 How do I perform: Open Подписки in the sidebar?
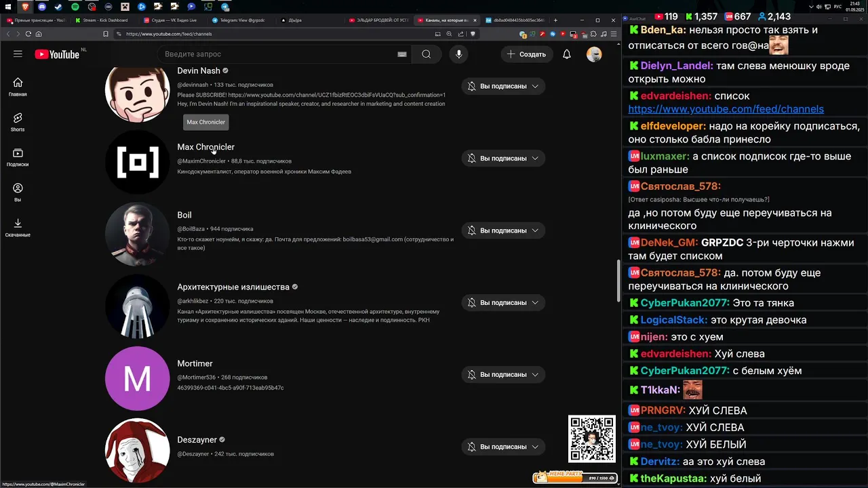[x=18, y=157]
